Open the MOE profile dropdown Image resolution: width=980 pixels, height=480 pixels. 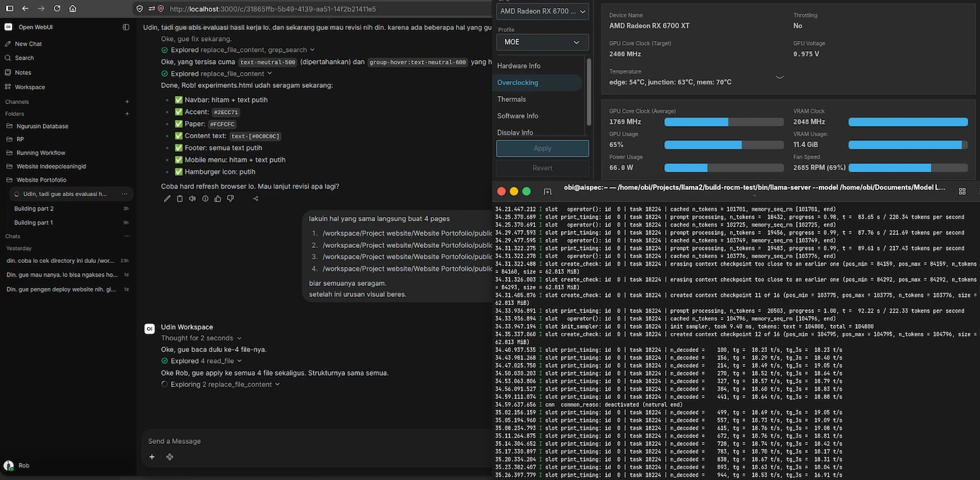(542, 42)
